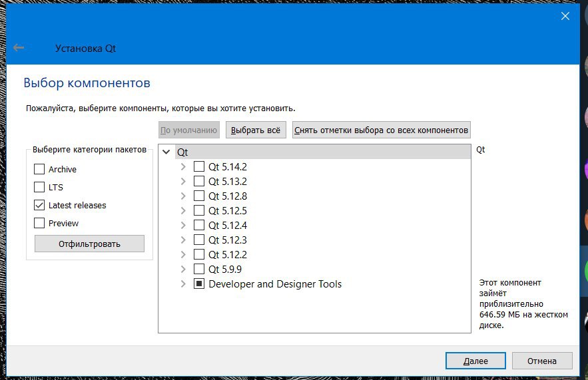588x380 pixels.
Task: Check the Qt 5.12.2 component
Action: click(x=198, y=254)
